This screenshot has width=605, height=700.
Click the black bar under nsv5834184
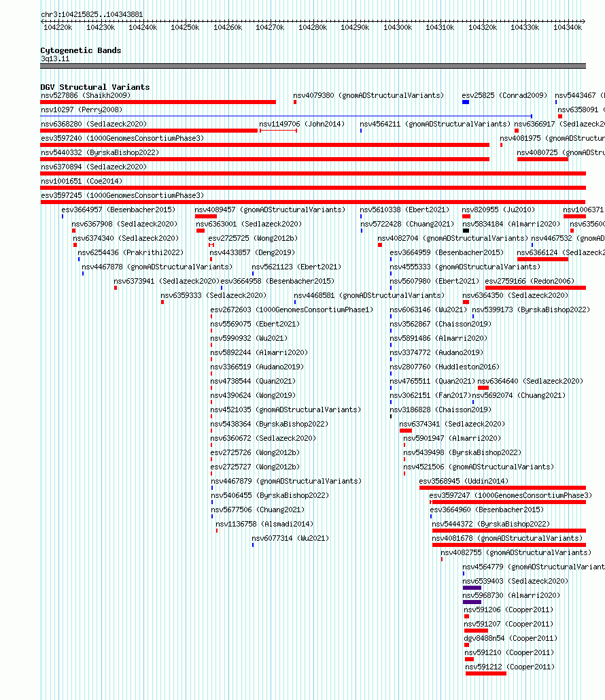(x=466, y=231)
